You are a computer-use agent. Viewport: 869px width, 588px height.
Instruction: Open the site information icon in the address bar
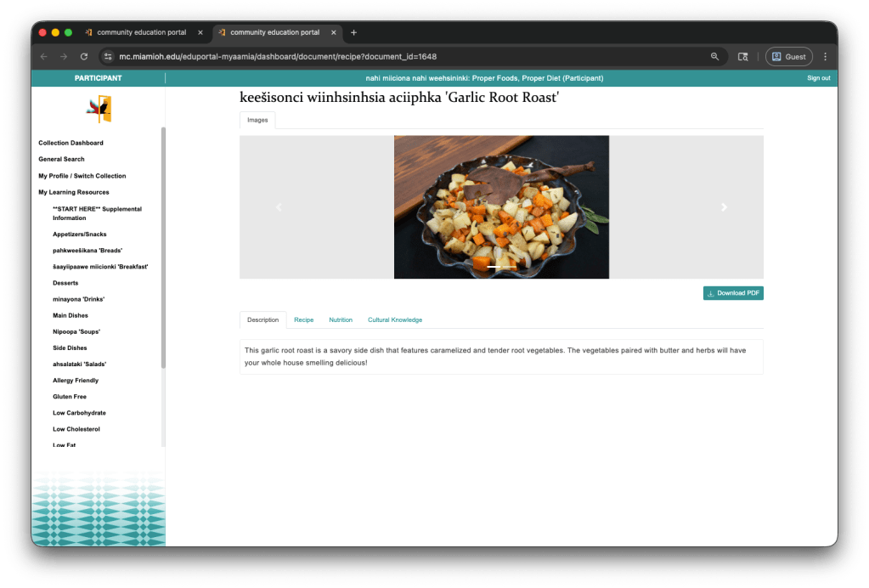point(106,57)
